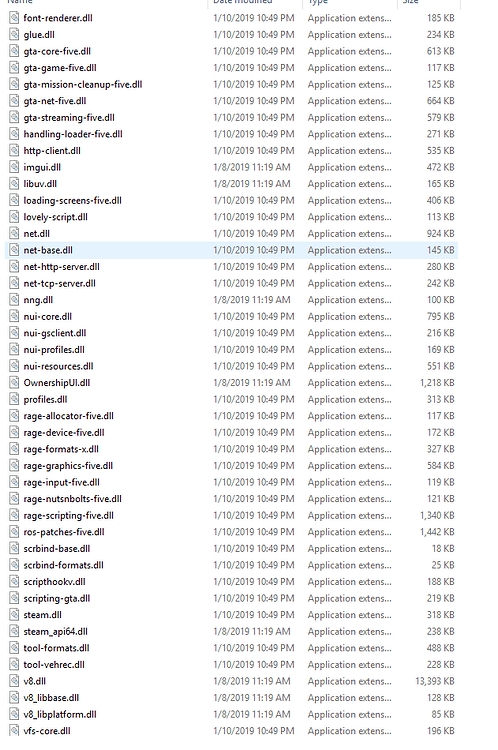Select file name rage-graphics-five.dll
Viewport: 498px width, 750px height.
pyautogui.click(x=68, y=466)
